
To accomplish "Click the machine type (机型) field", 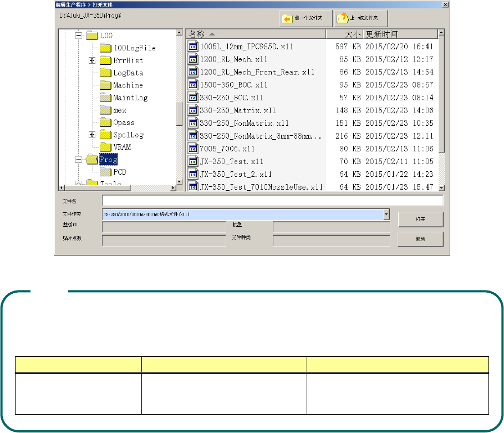I will click(x=332, y=227).
